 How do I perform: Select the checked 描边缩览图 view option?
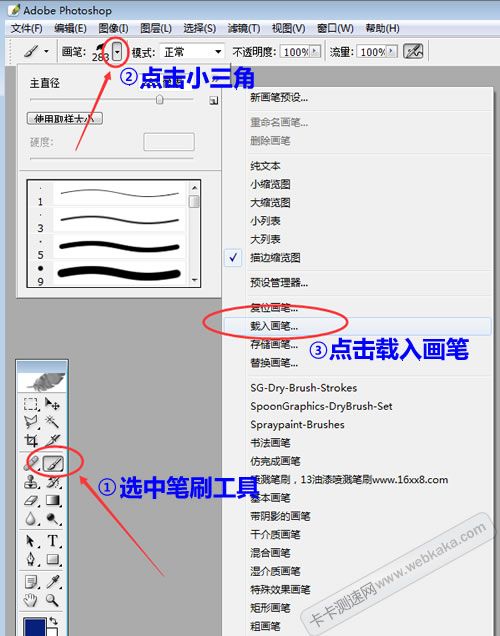coord(275,258)
